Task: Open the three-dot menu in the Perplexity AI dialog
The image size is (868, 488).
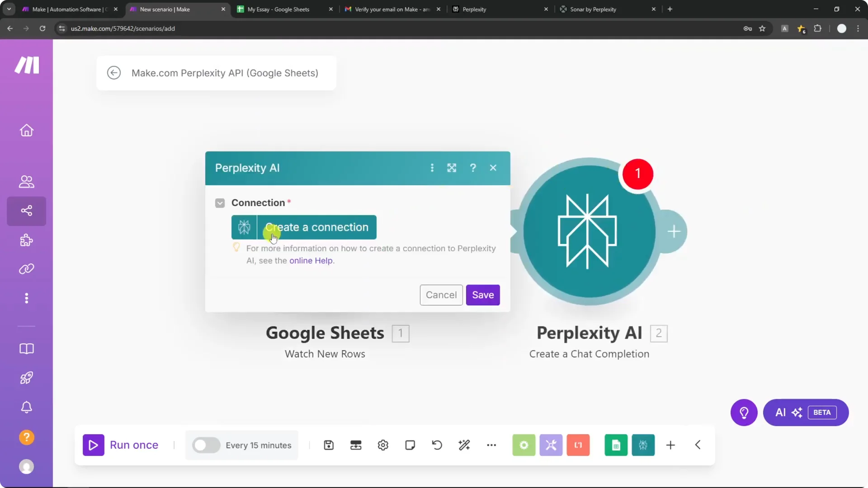Action: tap(432, 168)
